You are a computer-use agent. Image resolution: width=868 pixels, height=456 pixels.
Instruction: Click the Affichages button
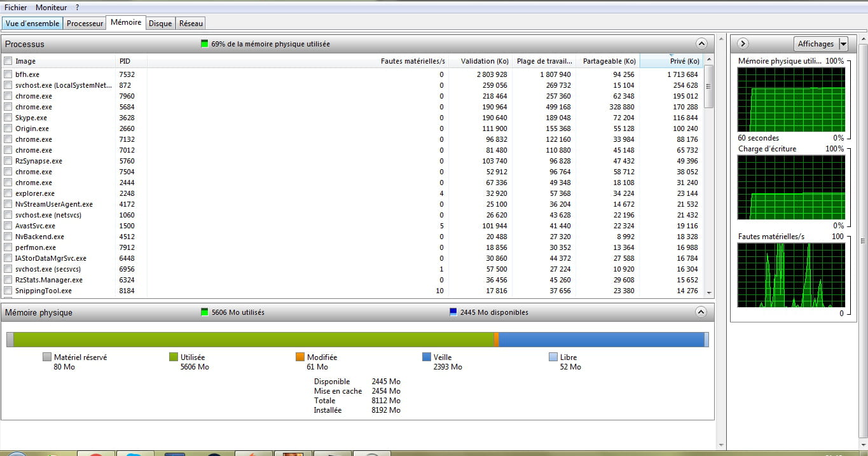(816, 44)
